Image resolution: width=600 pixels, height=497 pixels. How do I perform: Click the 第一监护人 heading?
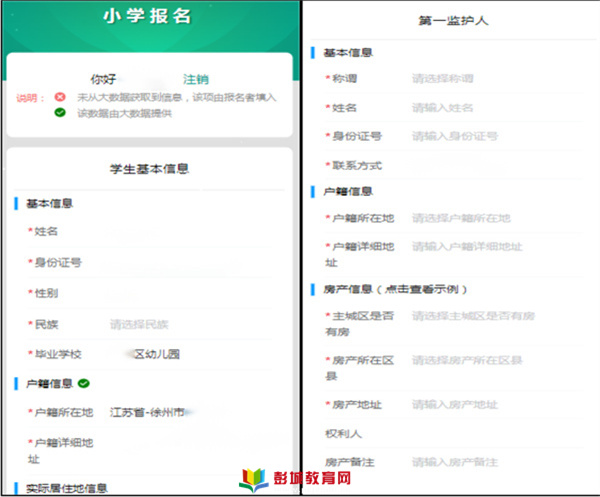coord(453,20)
